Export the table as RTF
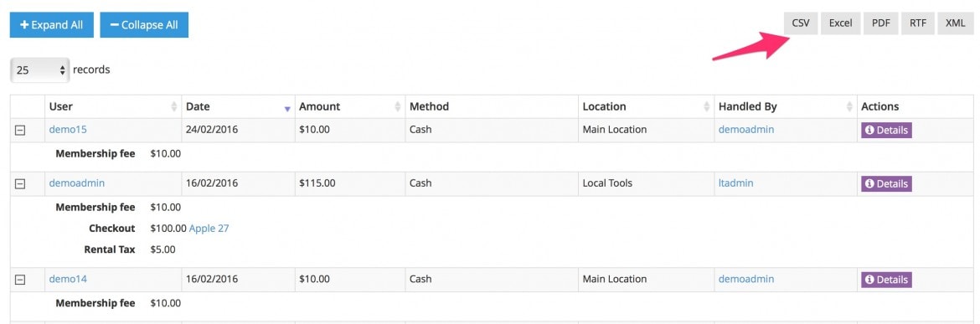The image size is (980, 324). click(x=918, y=23)
